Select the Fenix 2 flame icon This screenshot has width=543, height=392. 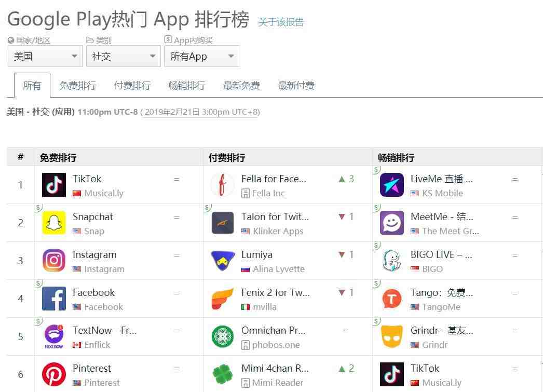[x=222, y=299]
